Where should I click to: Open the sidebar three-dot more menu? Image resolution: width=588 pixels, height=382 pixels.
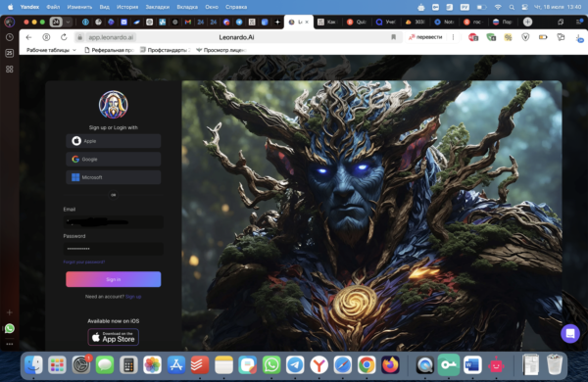10,344
